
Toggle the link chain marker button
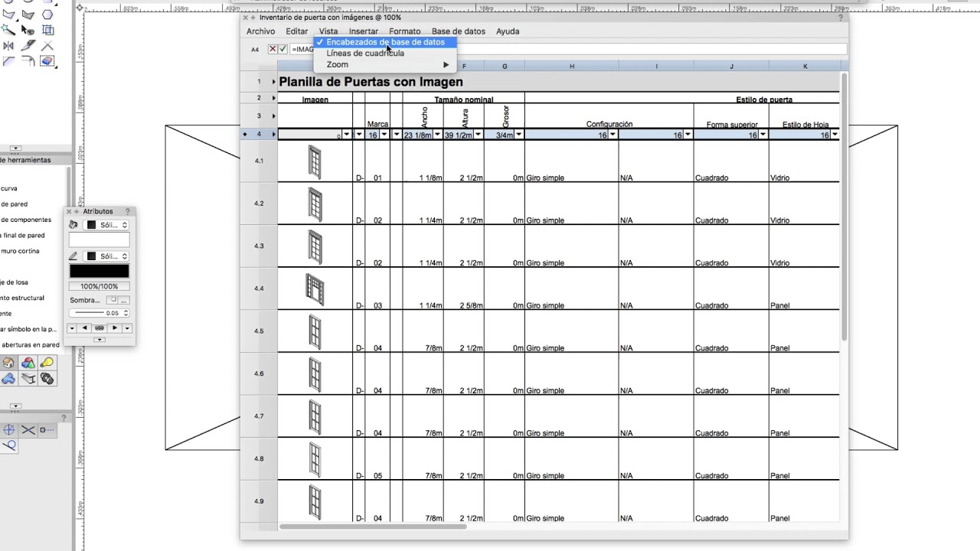[x=100, y=328]
